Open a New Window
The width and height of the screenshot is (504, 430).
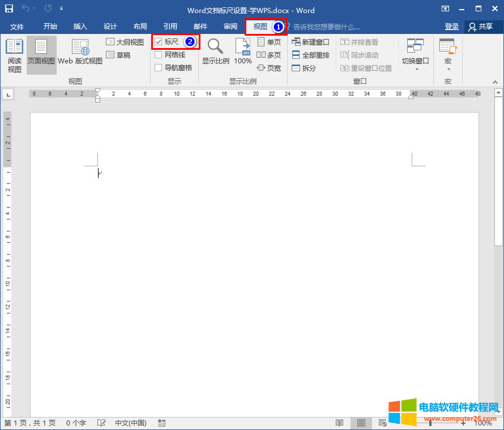(x=310, y=42)
